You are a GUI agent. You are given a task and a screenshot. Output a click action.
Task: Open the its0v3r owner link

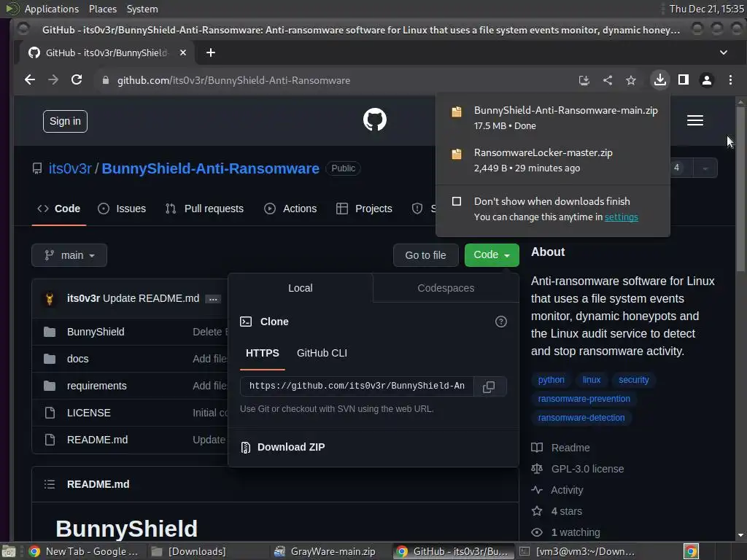click(x=70, y=168)
